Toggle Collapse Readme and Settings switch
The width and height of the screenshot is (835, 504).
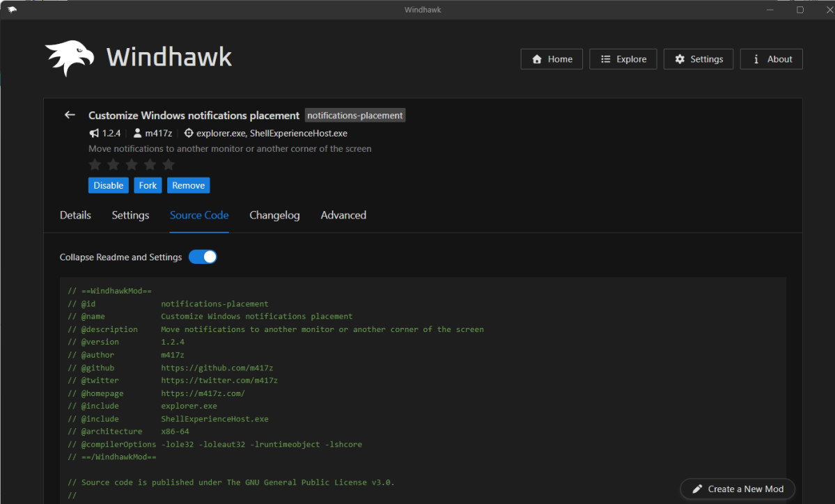(x=203, y=257)
